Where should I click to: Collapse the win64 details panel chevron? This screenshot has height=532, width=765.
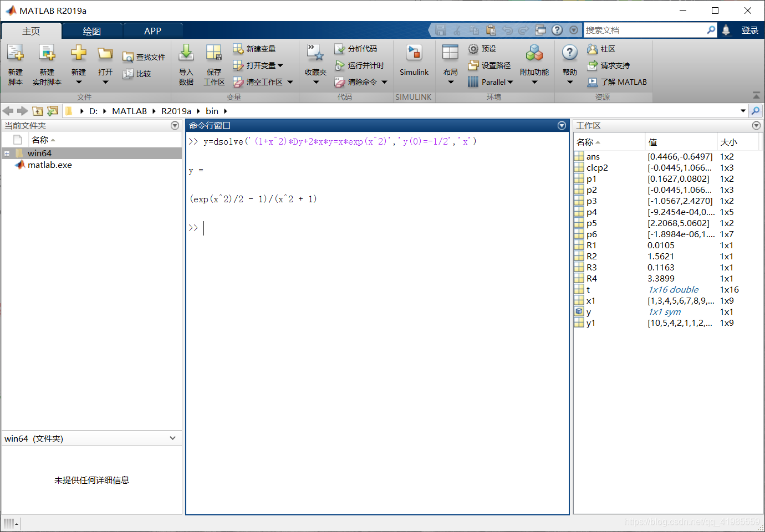pyautogui.click(x=172, y=438)
